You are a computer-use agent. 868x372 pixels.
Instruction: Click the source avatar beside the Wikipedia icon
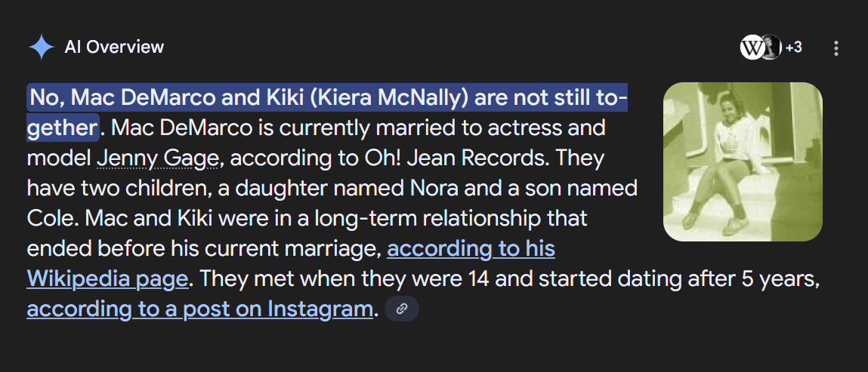(x=771, y=48)
